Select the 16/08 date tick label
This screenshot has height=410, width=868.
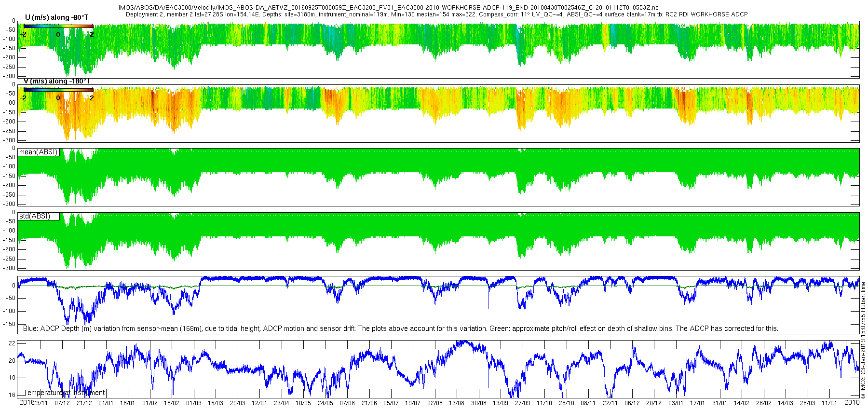tap(457, 403)
